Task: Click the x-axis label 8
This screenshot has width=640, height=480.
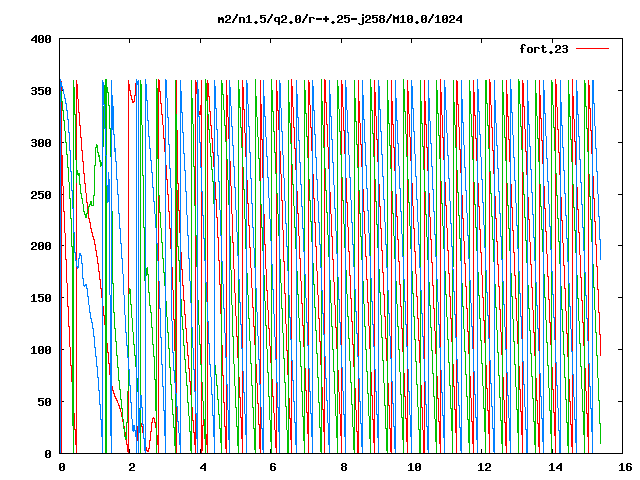Action: [x=344, y=467]
